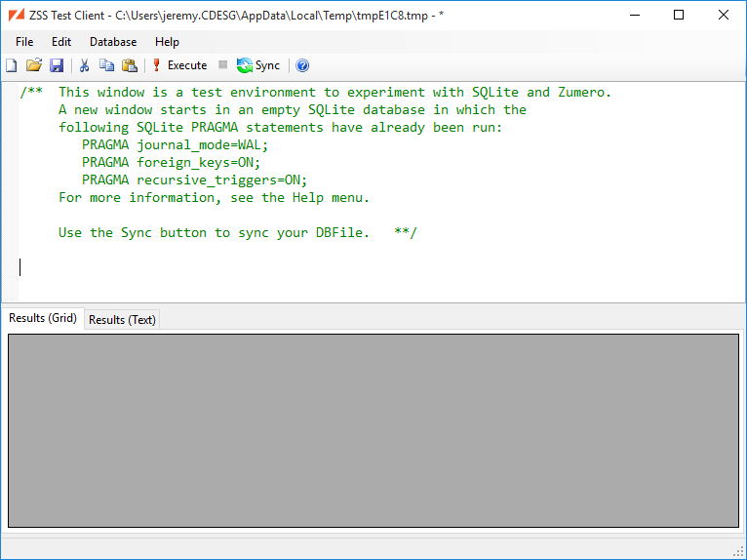
Task: Open the Edit menu
Action: pyautogui.click(x=61, y=42)
